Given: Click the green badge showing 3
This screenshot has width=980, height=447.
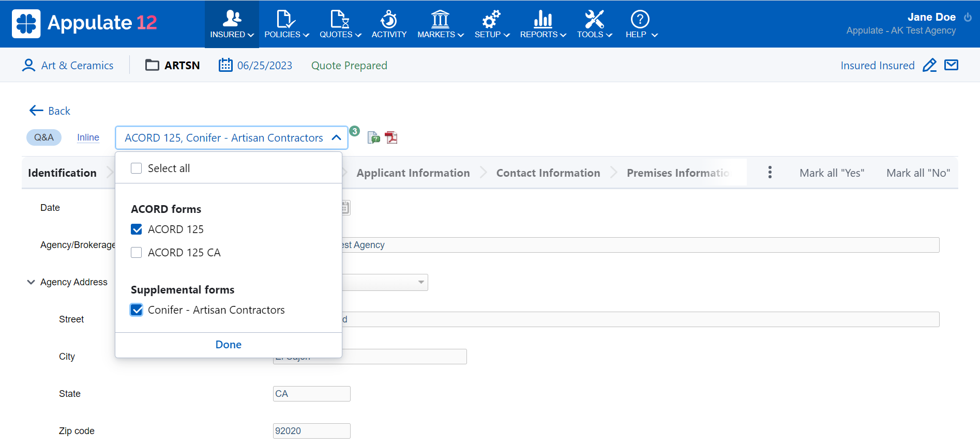Looking at the screenshot, I should pos(354,131).
